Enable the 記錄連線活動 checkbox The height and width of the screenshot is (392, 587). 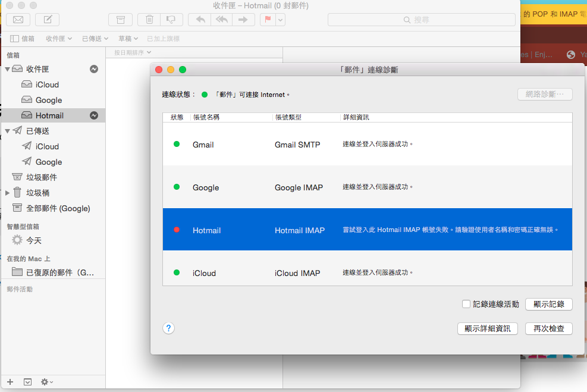466,304
